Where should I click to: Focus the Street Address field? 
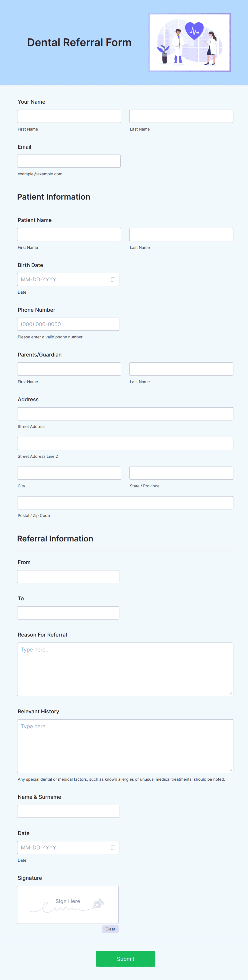[125, 414]
